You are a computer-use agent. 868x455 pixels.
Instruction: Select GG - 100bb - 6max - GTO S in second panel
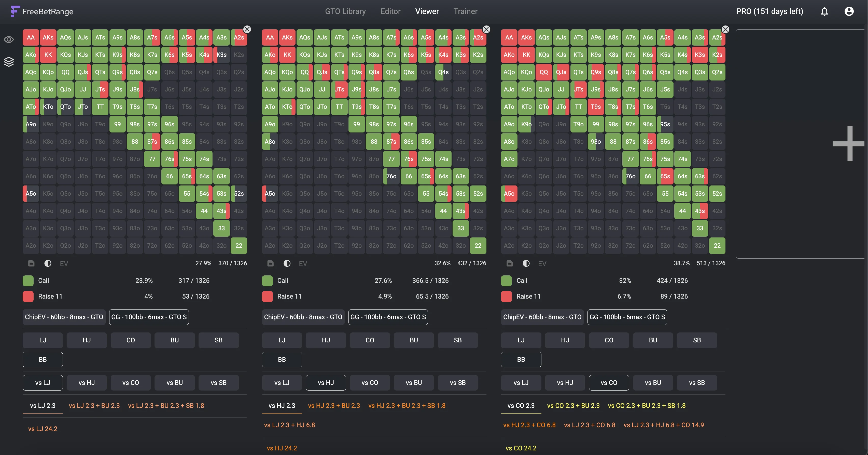click(388, 317)
